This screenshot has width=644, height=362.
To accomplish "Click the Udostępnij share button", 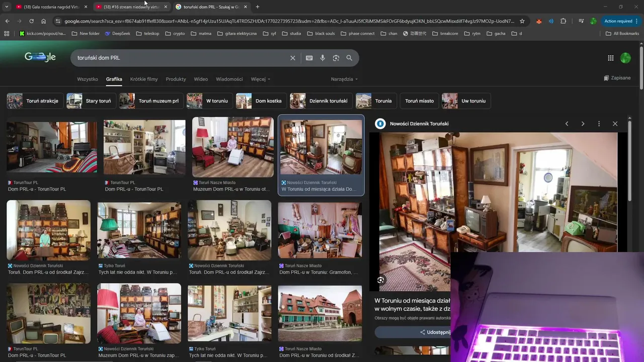I will tap(435, 332).
